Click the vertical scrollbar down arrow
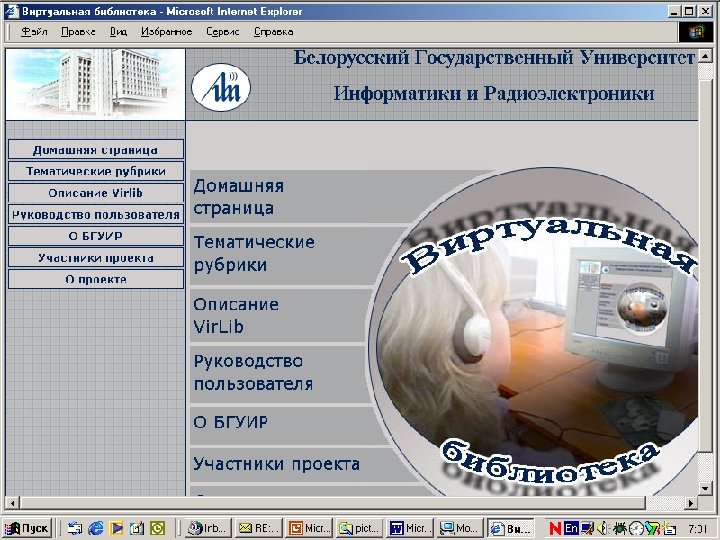The image size is (720, 540). pyautogui.click(x=705, y=488)
